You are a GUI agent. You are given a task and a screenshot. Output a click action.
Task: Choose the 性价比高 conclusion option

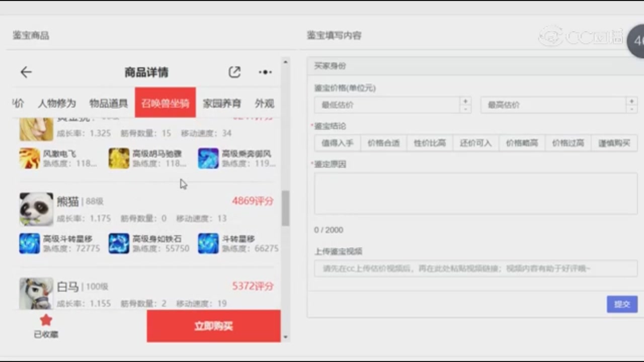click(x=430, y=143)
